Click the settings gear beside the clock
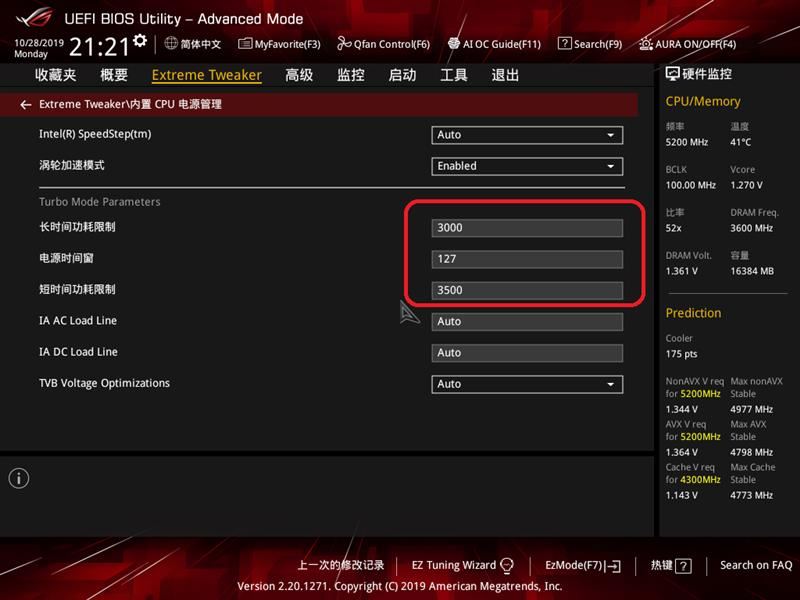Image resolution: width=800 pixels, height=600 pixels. (140, 40)
